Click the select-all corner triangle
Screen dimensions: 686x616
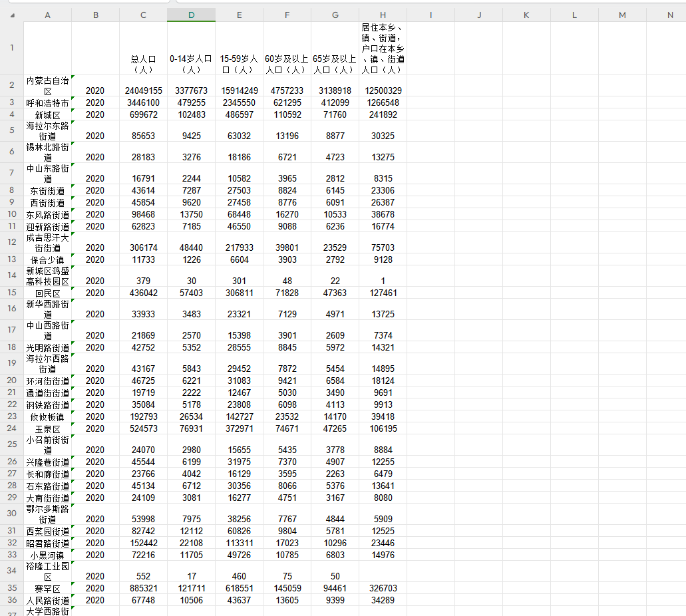tap(12, 15)
